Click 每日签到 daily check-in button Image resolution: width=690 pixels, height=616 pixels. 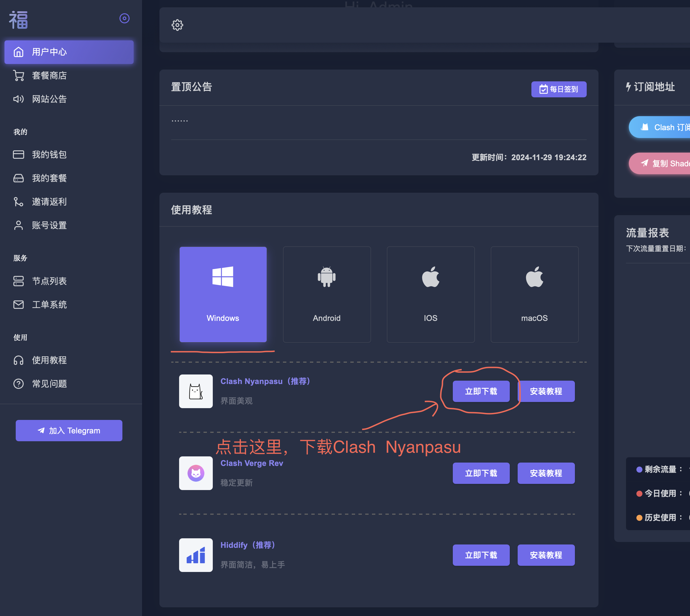pos(559,89)
